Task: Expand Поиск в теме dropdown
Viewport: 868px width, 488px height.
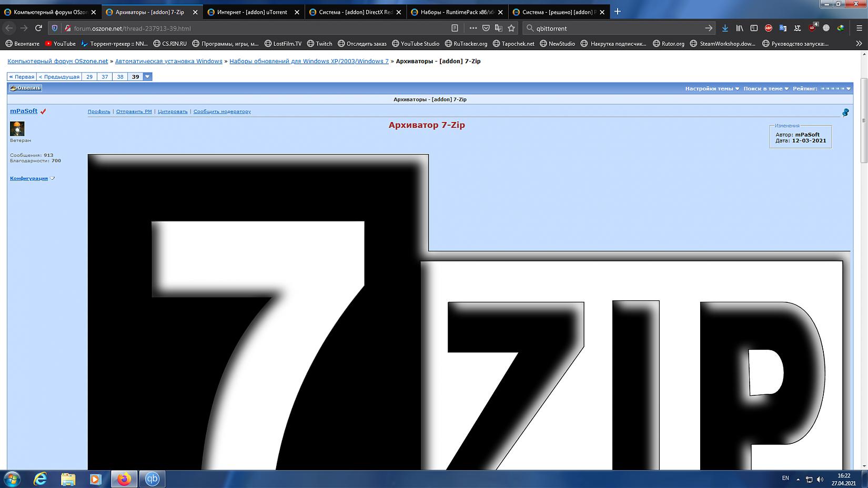Action: point(766,88)
